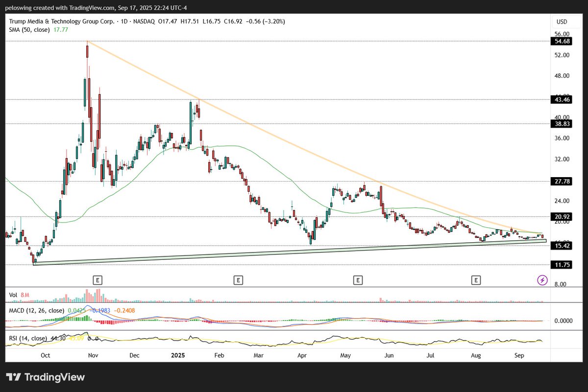The width and height of the screenshot is (588, 392).
Task: Select the MACD (12, 26, close) legend
Action: tap(37, 310)
